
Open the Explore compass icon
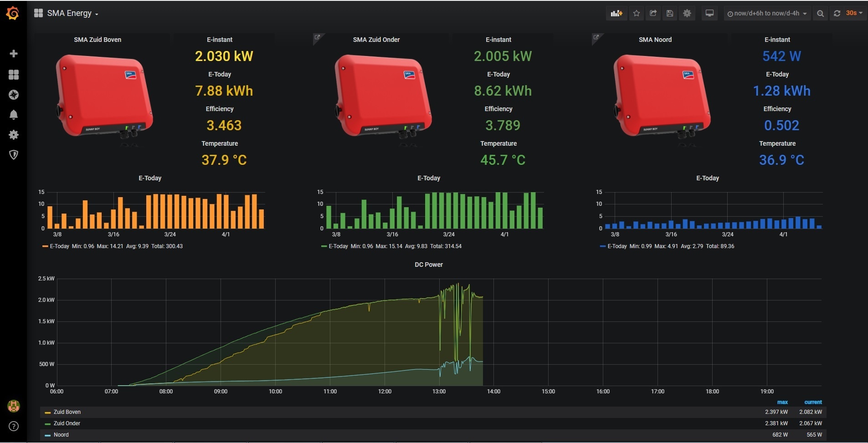[14, 95]
